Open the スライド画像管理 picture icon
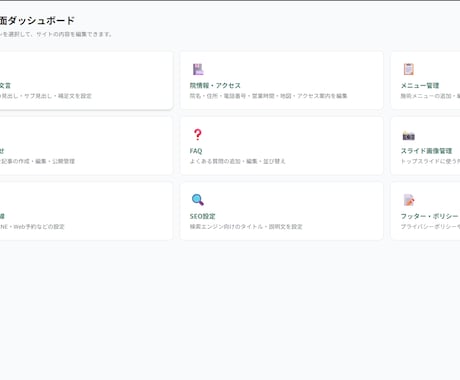 pos(409,135)
